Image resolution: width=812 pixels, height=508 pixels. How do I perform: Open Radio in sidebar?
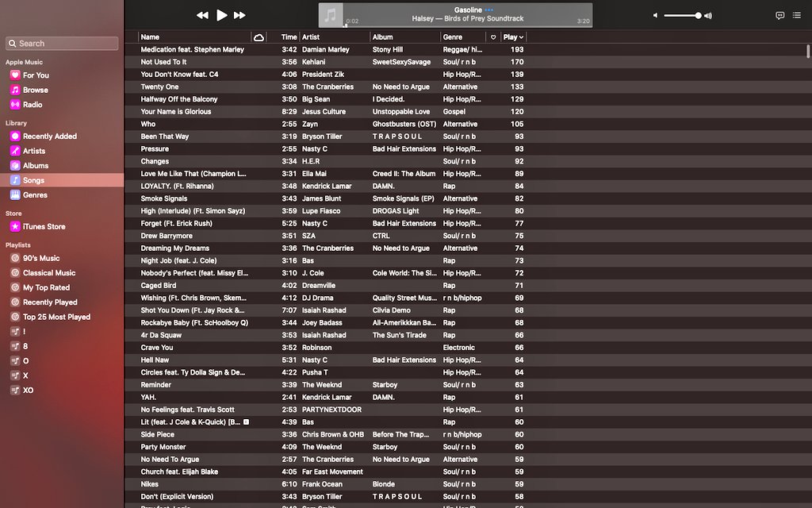click(x=32, y=104)
